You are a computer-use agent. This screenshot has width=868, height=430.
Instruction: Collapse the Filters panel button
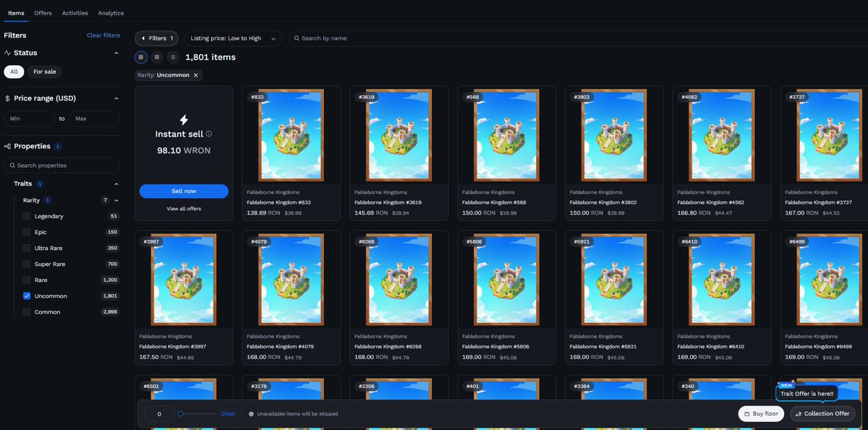coord(157,38)
